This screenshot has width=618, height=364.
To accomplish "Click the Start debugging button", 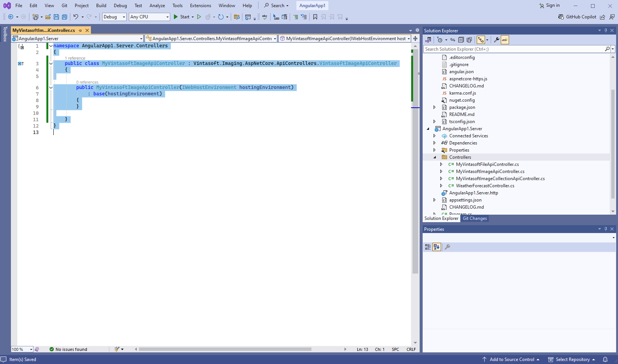I will pos(181,17).
